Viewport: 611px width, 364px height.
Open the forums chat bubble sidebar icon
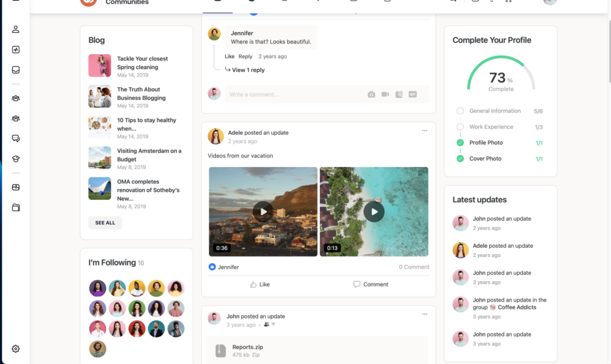(16, 138)
